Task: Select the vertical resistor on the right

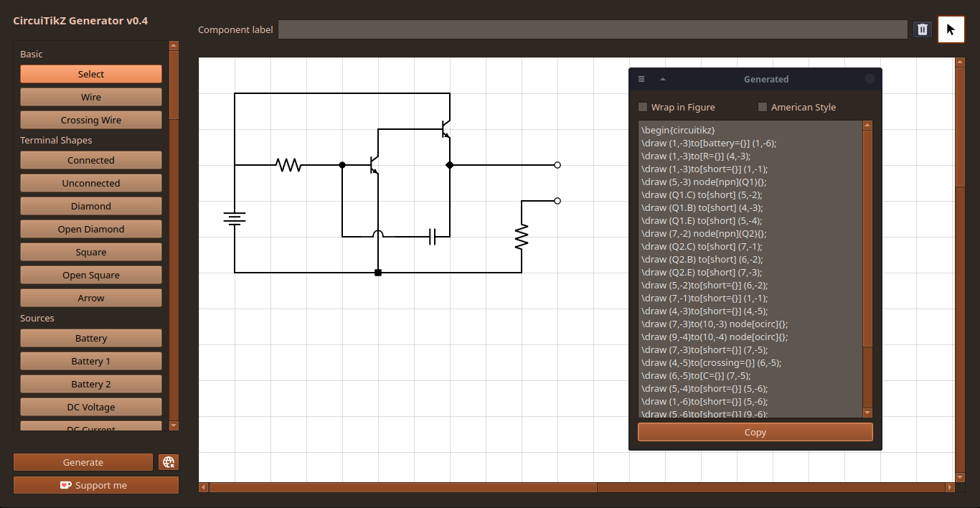Action: tap(522, 237)
